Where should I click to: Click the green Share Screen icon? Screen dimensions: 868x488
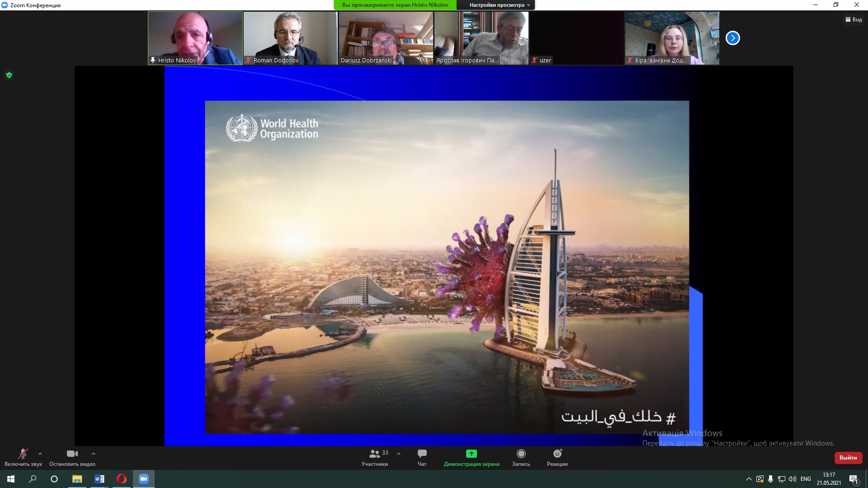point(471,454)
